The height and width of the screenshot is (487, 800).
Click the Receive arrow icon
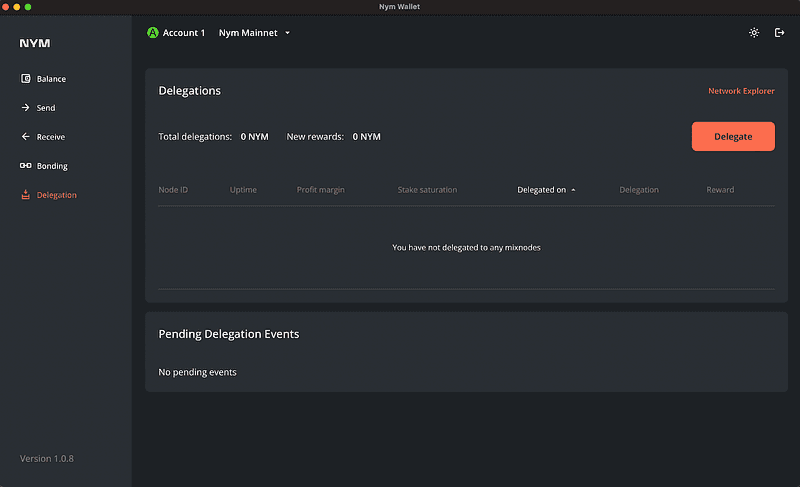[x=26, y=137]
